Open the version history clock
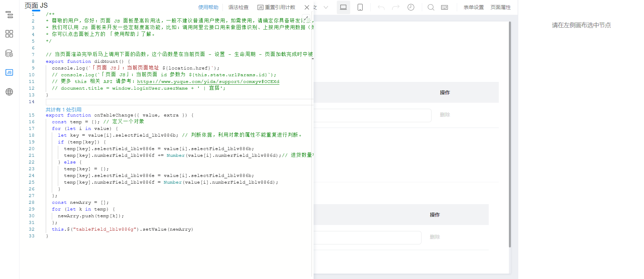644x279 pixels. click(411, 7)
